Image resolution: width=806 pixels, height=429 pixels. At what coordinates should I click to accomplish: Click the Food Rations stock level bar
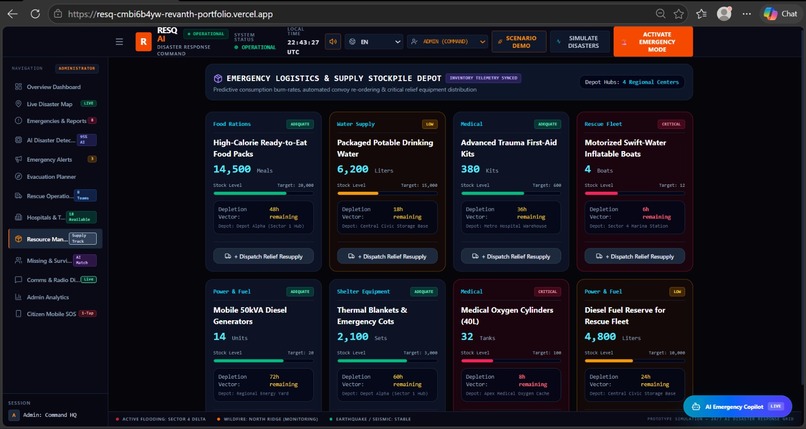(264, 193)
